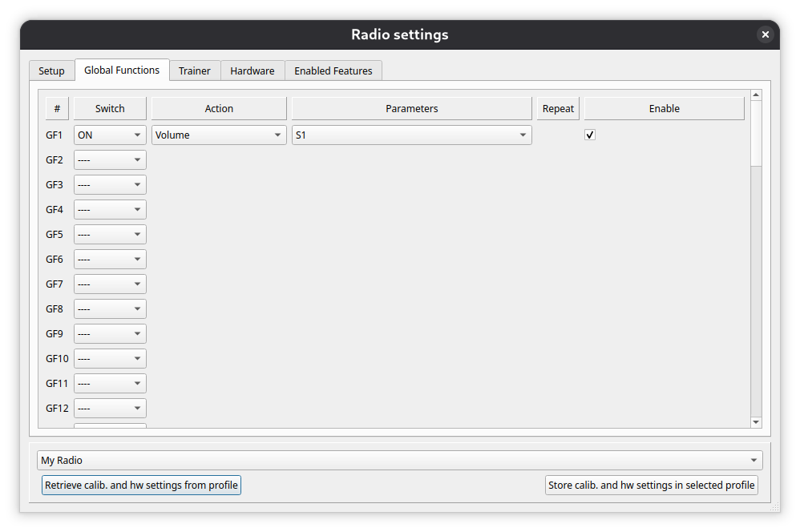Open the GF2 switch dropdown

pyautogui.click(x=110, y=160)
